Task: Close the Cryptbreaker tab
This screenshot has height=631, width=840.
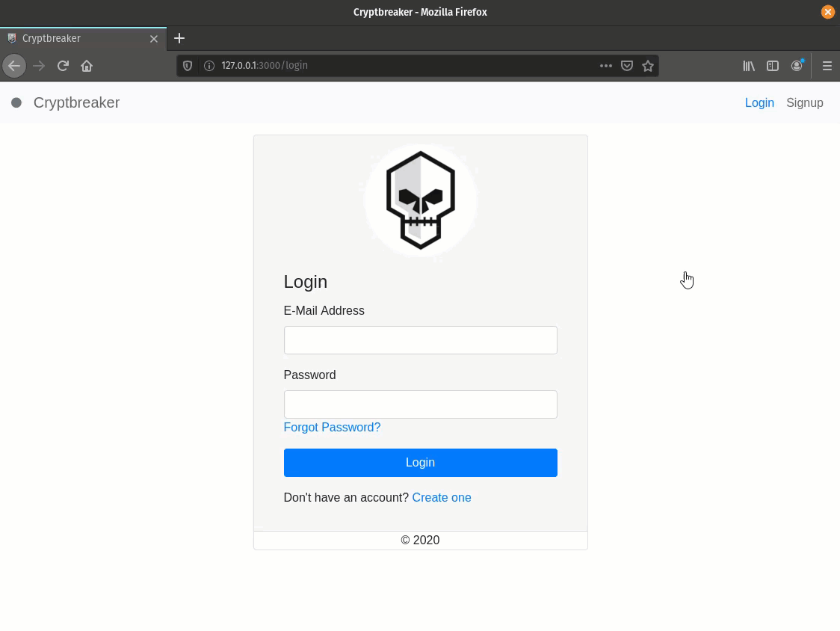Action: click(x=154, y=39)
